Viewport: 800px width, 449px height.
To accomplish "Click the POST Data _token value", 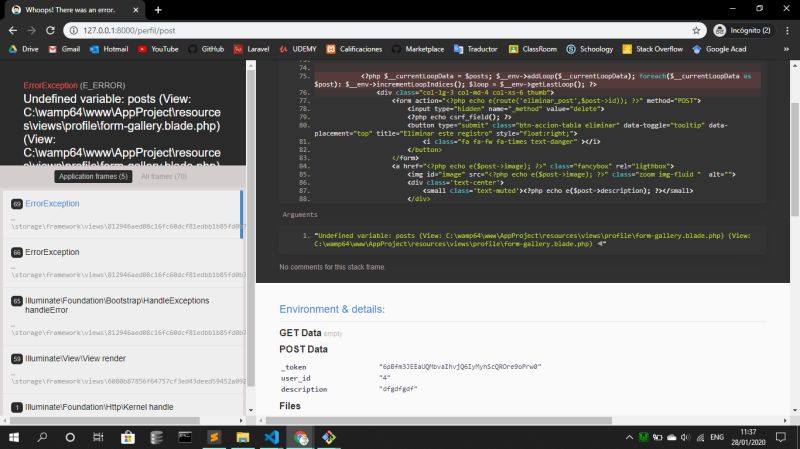I will pyautogui.click(x=460, y=367).
